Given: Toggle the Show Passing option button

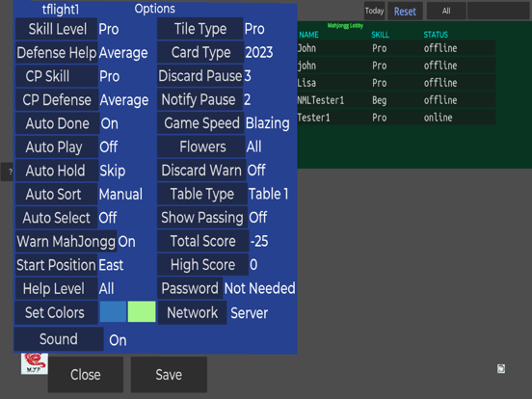Looking at the screenshot, I should tap(202, 218).
